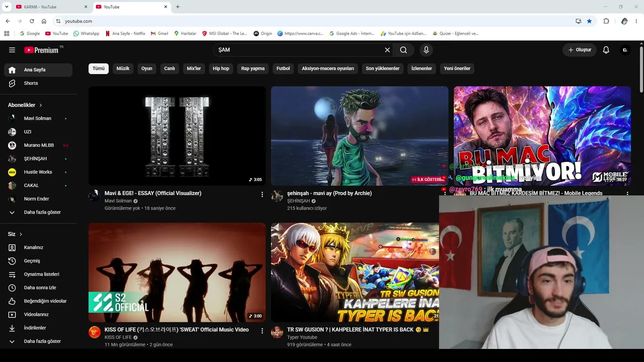This screenshot has height=362, width=644.
Task: Open Daha sonra izle list
Action: 38,288
